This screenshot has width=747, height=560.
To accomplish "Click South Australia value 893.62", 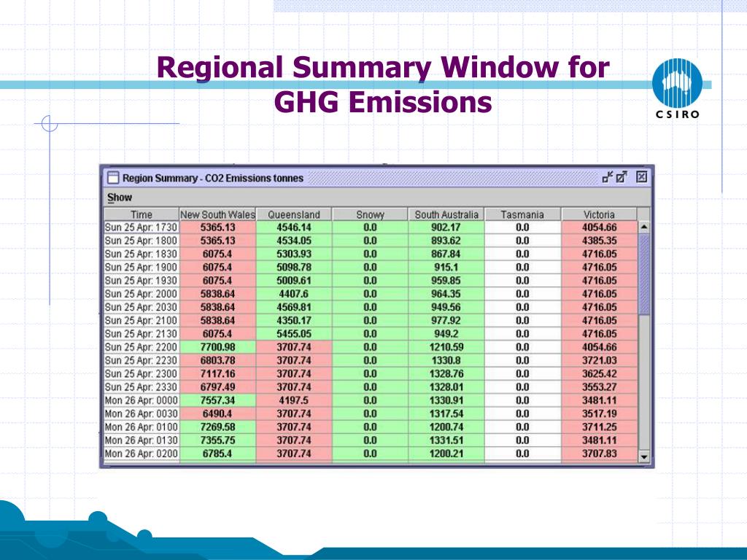I will 446,241.
